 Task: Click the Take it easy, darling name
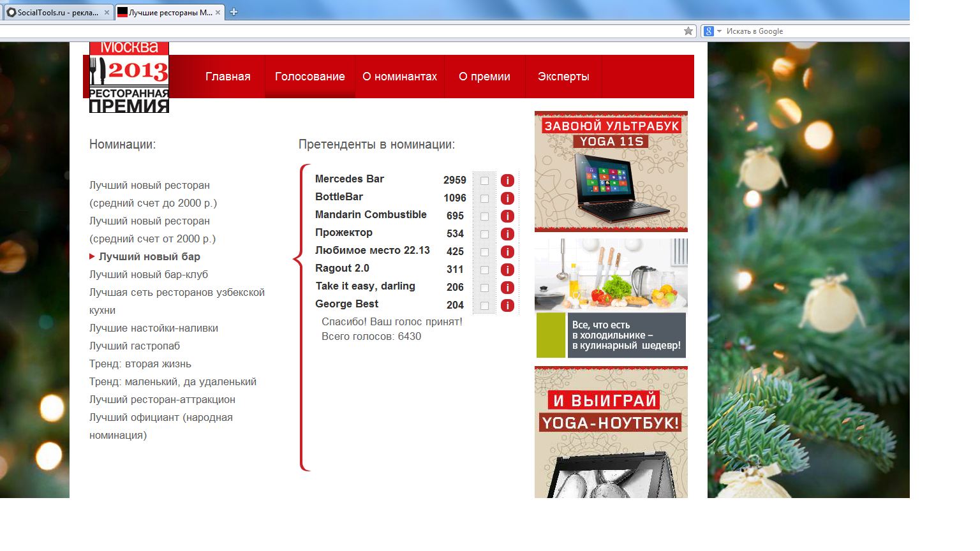365,286
